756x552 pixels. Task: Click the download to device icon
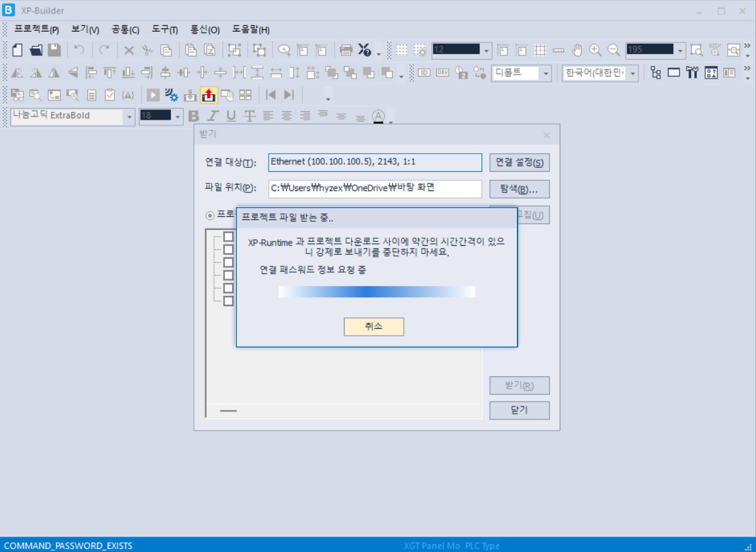click(x=190, y=95)
